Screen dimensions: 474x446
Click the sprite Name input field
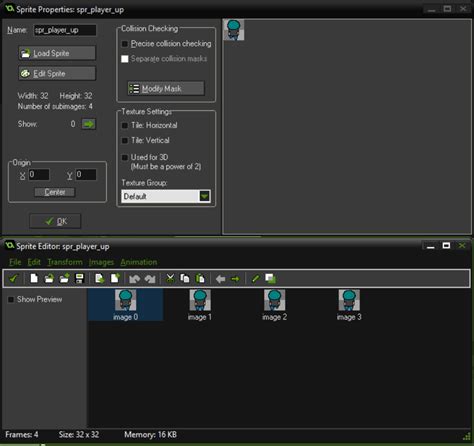(65, 30)
